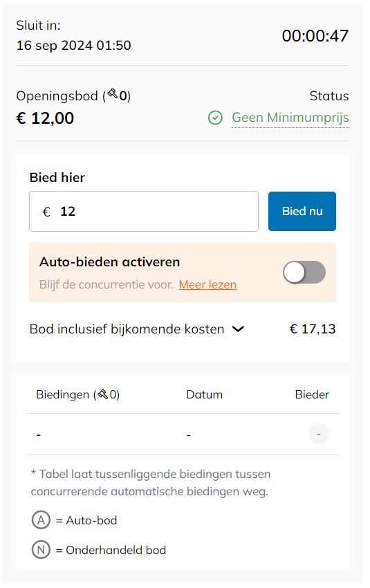Place bid with Bied nu button
This screenshot has width=370, height=588.
click(302, 211)
